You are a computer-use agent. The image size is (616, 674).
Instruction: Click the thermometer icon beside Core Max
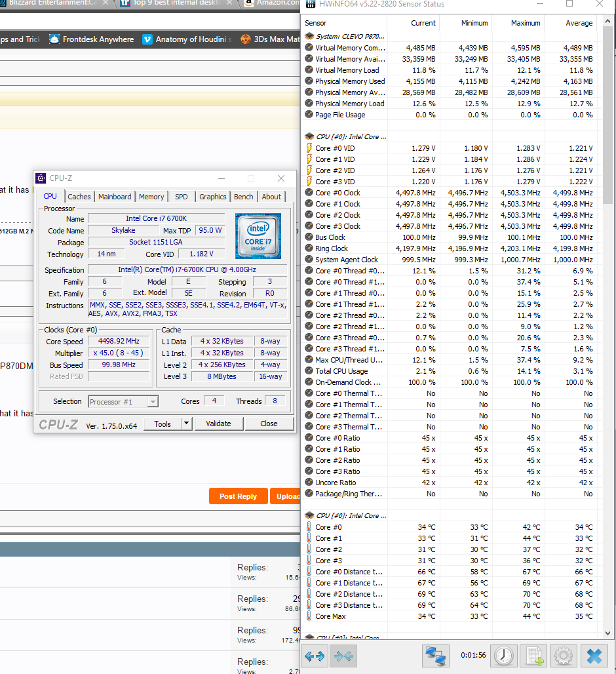[x=309, y=616]
